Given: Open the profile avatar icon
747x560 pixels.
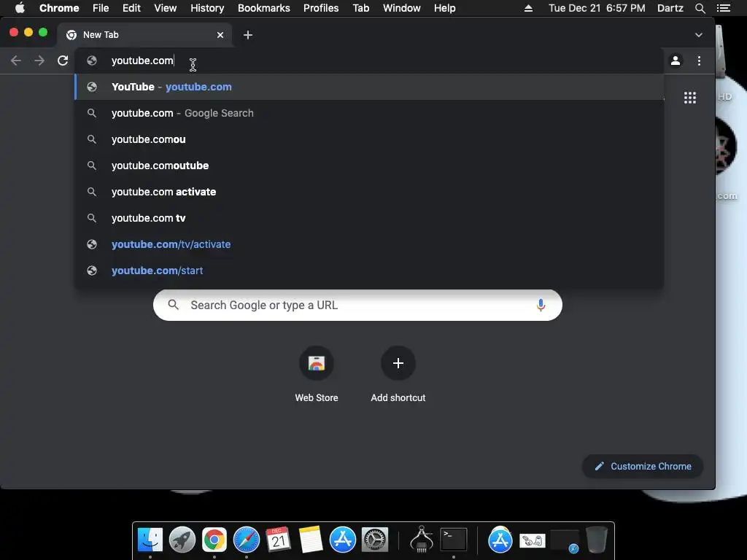Looking at the screenshot, I should (x=675, y=61).
